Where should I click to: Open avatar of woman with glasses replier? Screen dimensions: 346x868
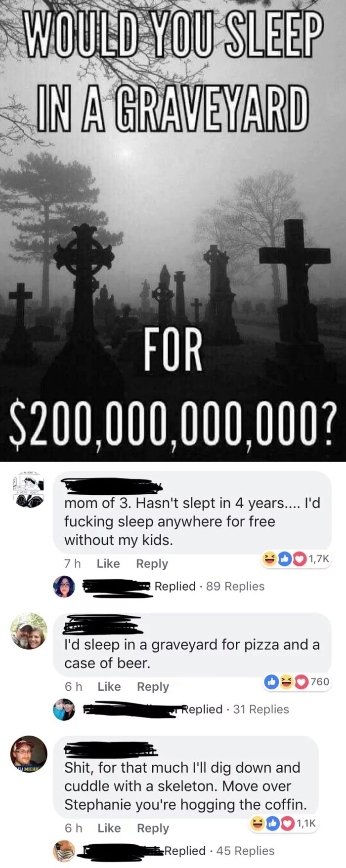64,586
